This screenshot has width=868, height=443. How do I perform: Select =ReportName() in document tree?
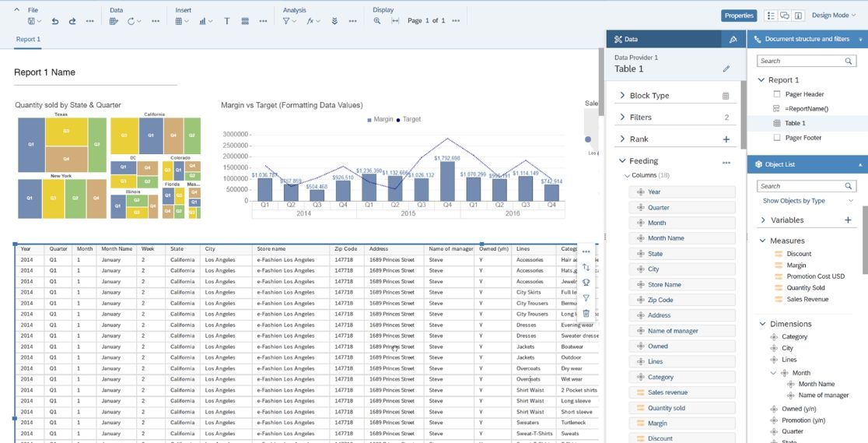click(x=807, y=109)
